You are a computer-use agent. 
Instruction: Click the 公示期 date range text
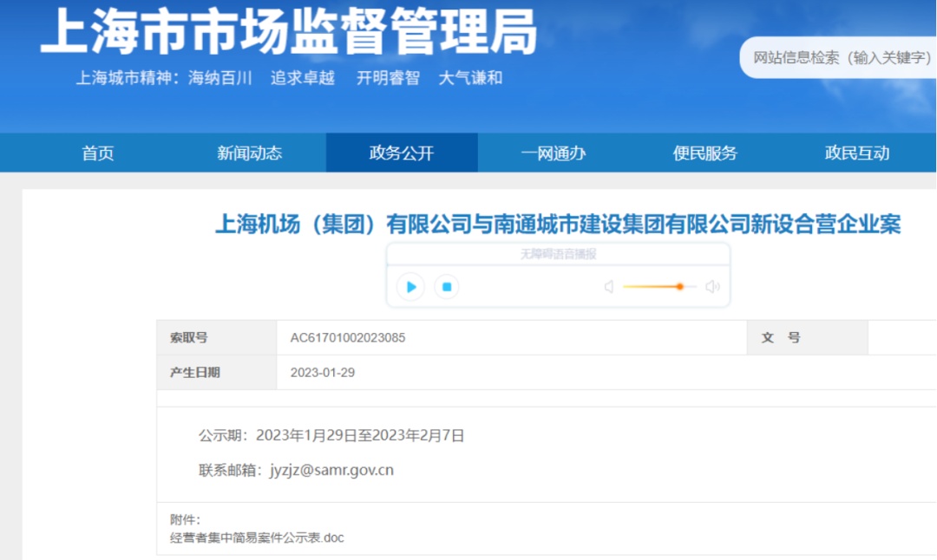pos(360,436)
